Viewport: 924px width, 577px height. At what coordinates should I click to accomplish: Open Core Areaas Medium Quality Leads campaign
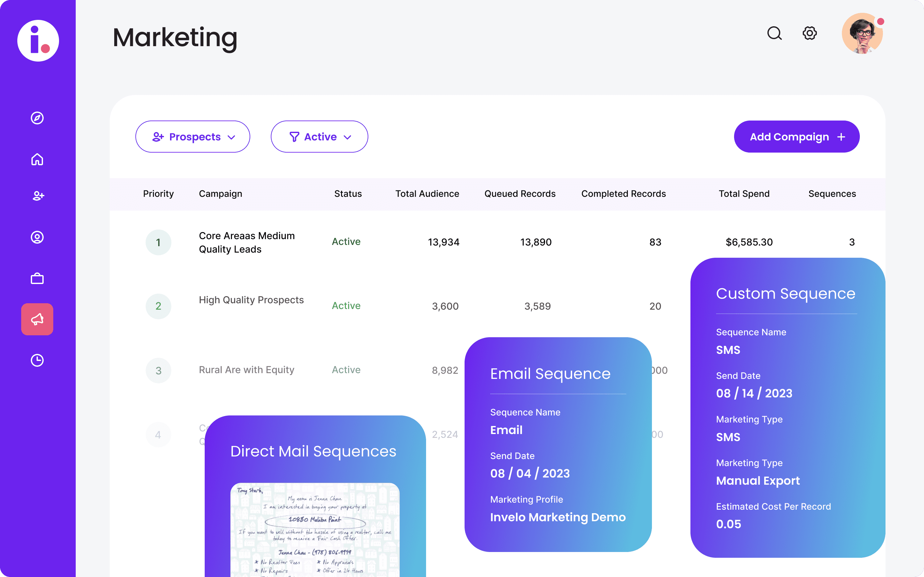tap(247, 242)
